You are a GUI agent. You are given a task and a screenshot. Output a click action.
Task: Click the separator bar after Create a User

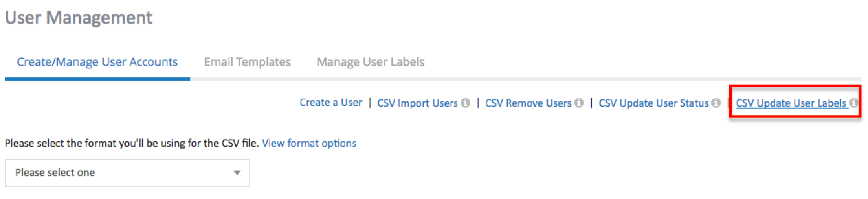(x=370, y=103)
